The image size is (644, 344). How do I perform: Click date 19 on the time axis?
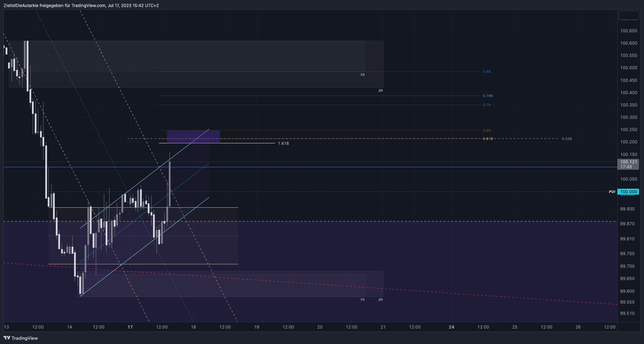click(257, 327)
